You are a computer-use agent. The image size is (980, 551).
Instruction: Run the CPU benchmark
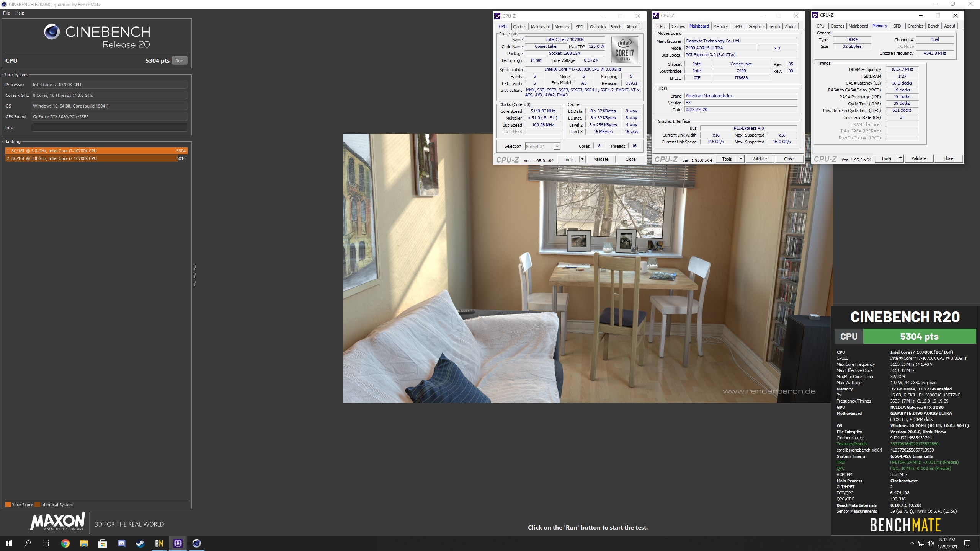click(x=179, y=60)
